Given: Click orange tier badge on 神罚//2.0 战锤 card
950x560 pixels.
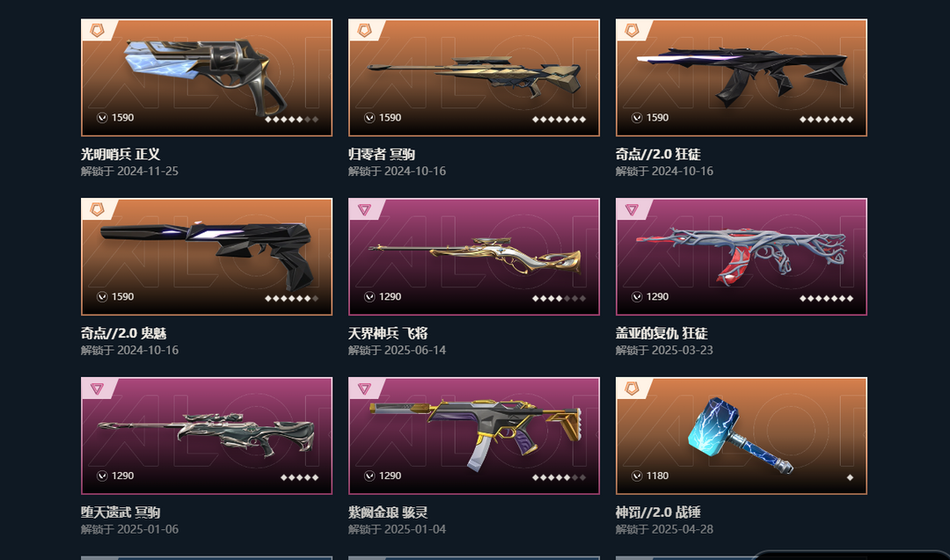Looking at the screenshot, I should pyautogui.click(x=632, y=388).
